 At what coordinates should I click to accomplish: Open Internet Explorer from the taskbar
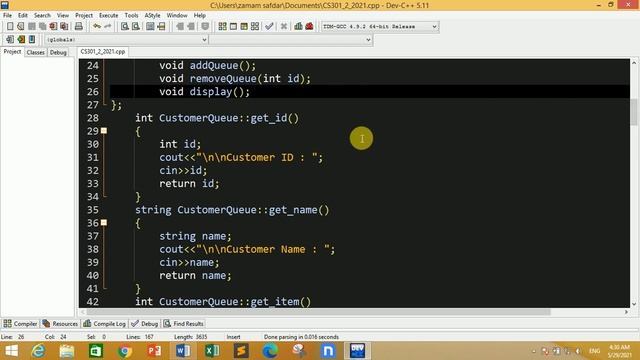click(x=38, y=351)
